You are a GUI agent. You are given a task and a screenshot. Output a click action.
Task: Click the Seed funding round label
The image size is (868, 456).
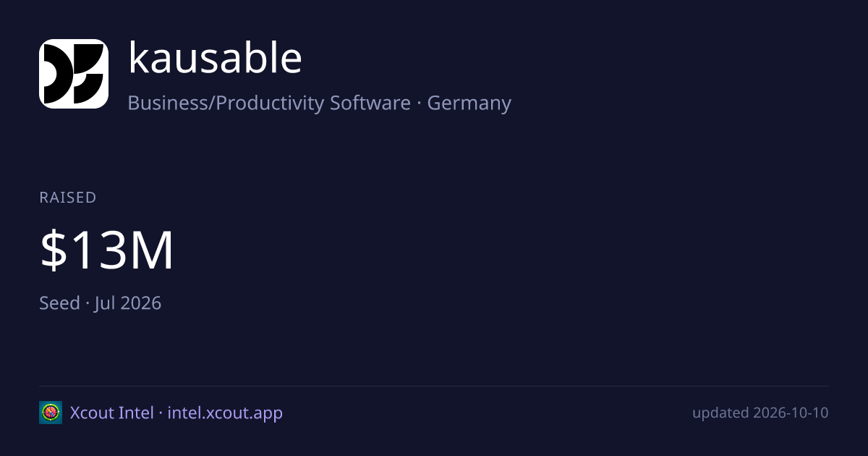tap(59, 303)
